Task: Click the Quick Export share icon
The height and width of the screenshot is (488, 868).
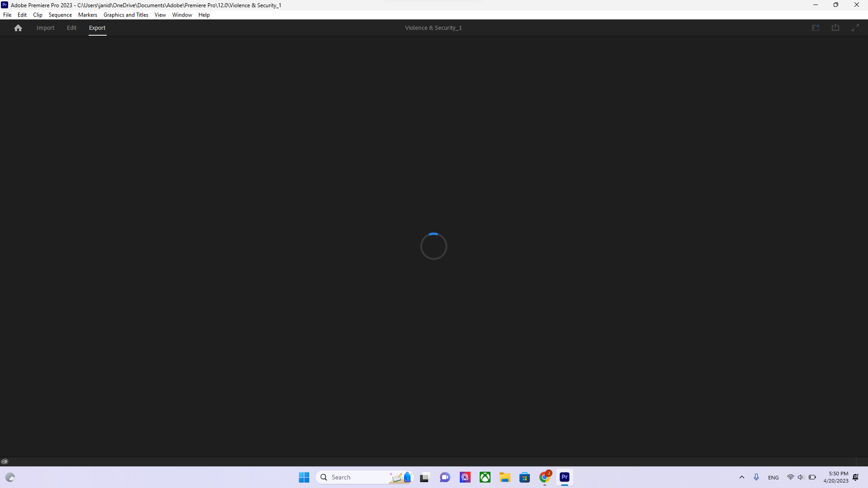Action: (x=835, y=28)
